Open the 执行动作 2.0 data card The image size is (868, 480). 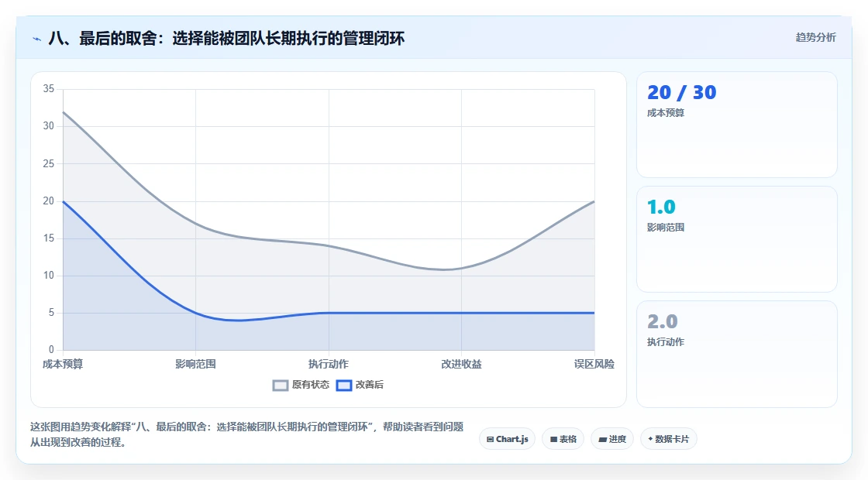pyautogui.click(x=737, y=354)
